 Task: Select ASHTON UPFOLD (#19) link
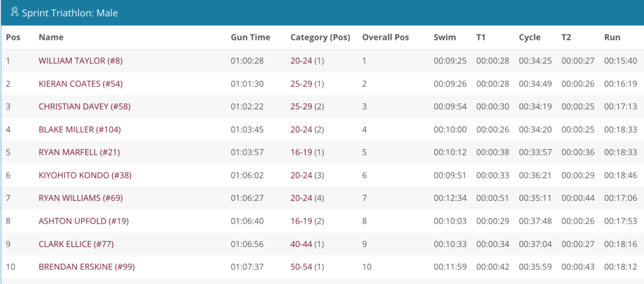(x=84, y=222)
